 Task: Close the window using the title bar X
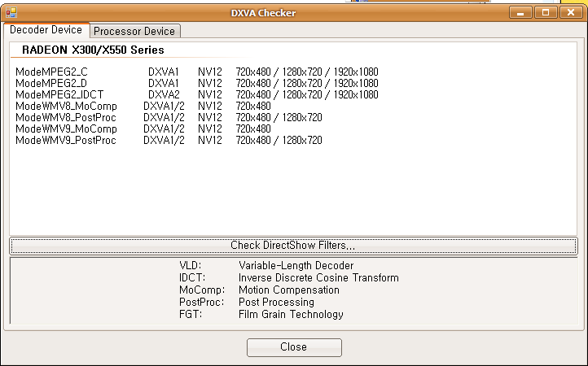(571, 12)
